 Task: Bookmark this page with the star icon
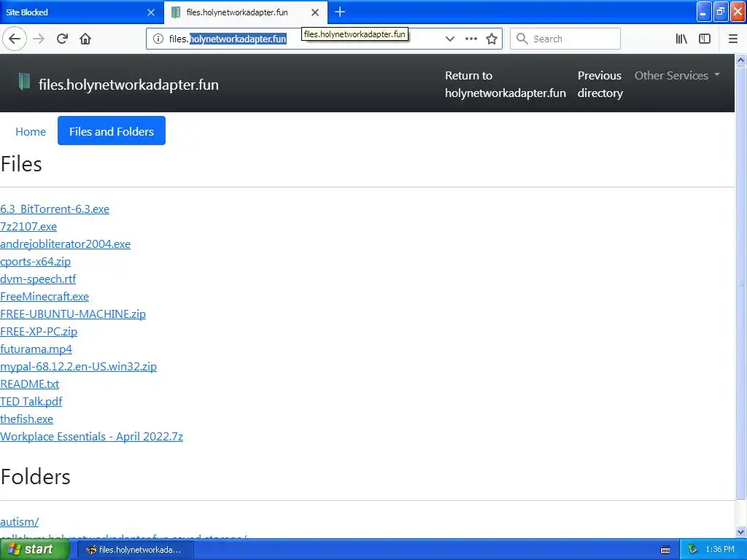click(x=492, y=39)
